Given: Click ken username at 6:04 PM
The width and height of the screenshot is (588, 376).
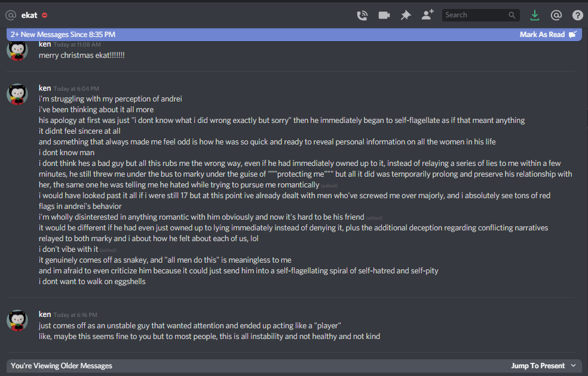Looking at the screenshot, I should (45, 88).
